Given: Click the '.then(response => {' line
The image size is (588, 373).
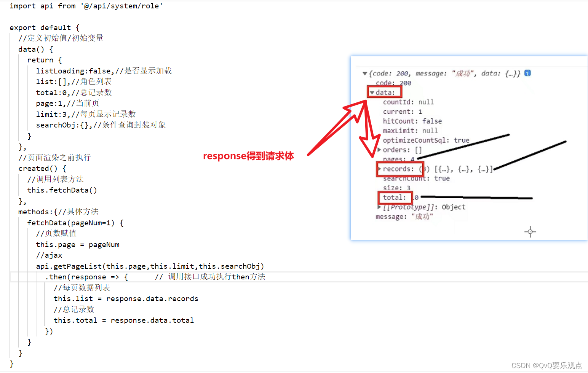Looking at the screenshot, I should pos(86,277).
